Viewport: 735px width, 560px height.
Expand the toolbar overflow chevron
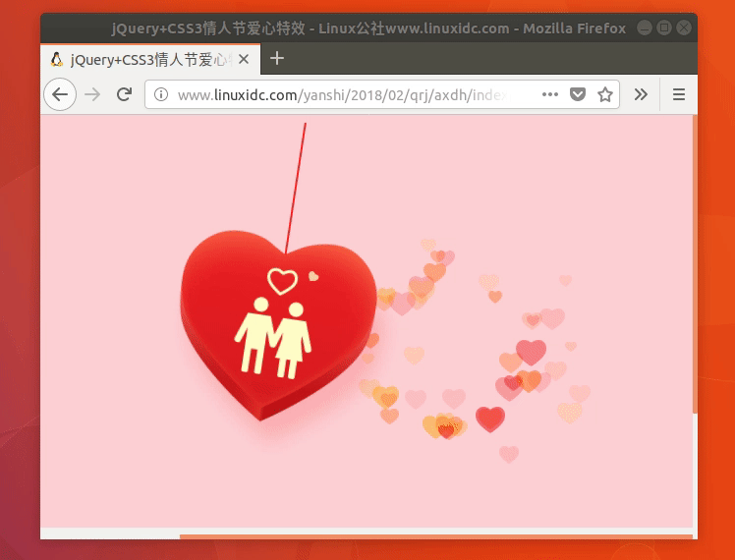coord(641,94)
